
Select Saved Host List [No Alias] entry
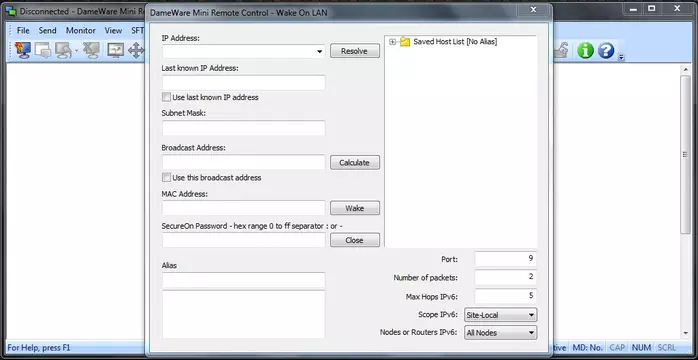[x=455, y=42]
